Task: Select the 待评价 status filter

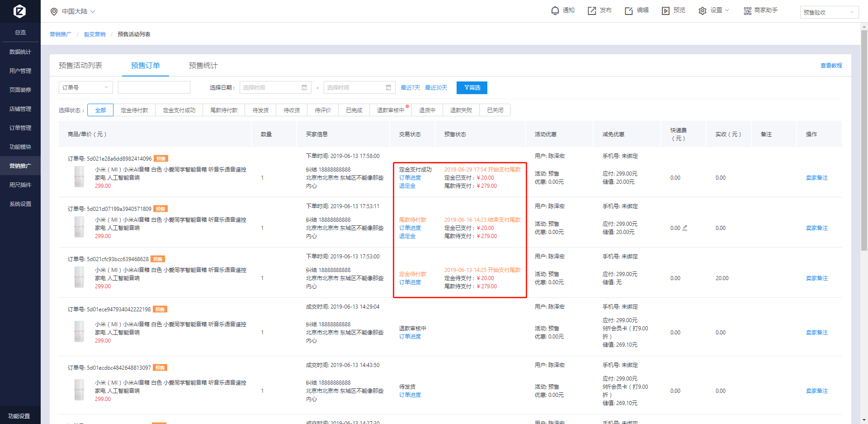Action: pyautogui.click(x=323, y=110)
